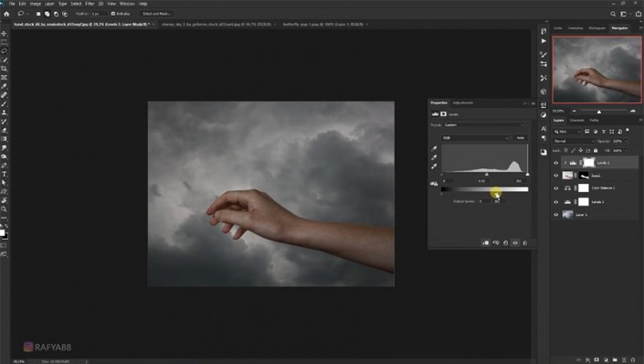This screenshot has height=364, width=644.
Task: Click the Home icon in options bar
Action: pos(6,14)
